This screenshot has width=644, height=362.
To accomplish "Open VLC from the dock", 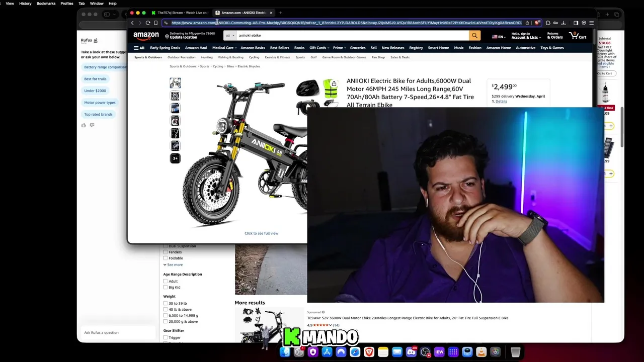I will pyautogui.click(x=481, y=352).
